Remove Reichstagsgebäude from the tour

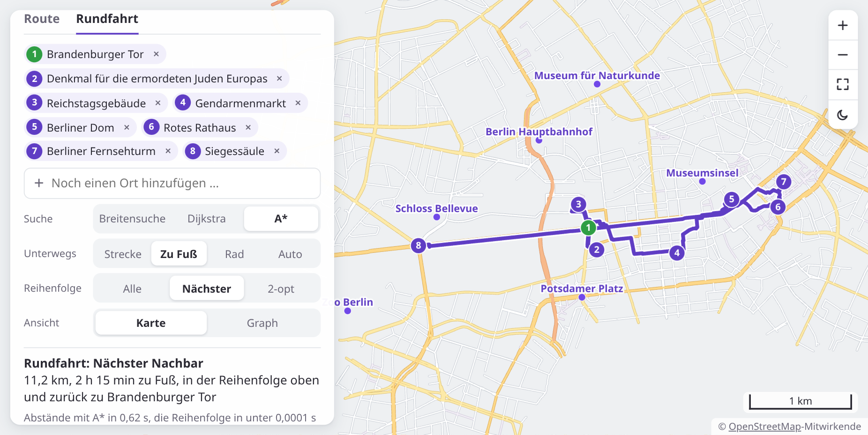click(x=158, y=103)
